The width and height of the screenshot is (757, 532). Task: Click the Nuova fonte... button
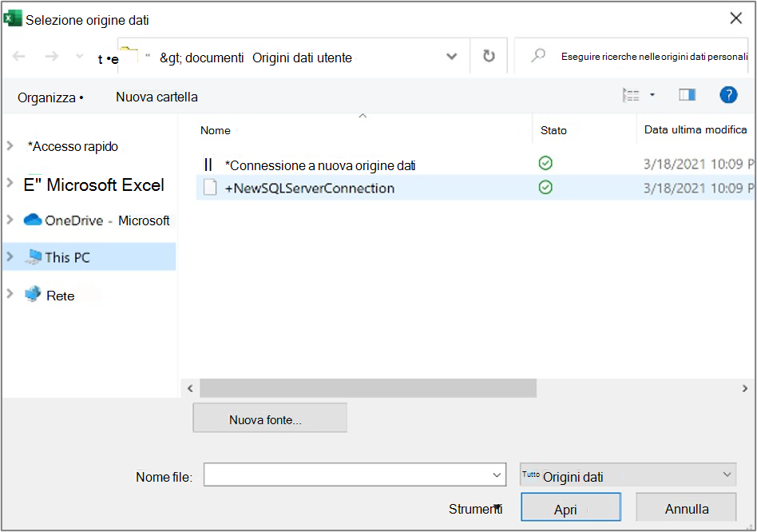(270, 418)
